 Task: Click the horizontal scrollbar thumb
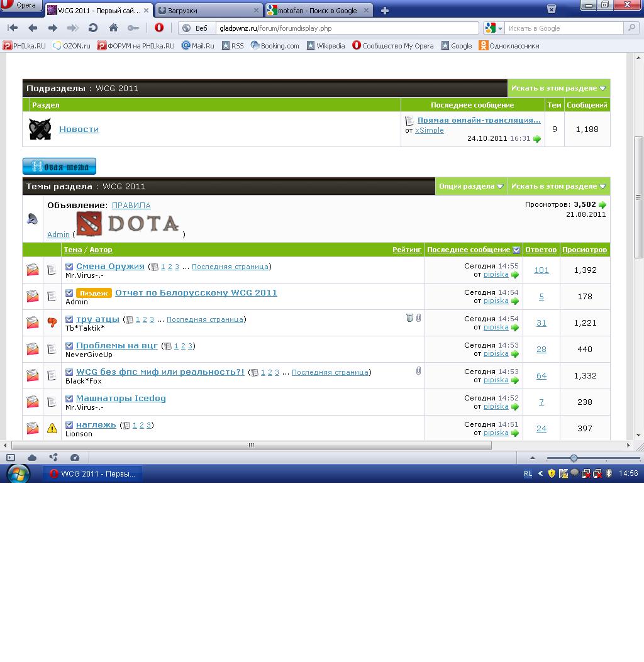coord(252,445)
